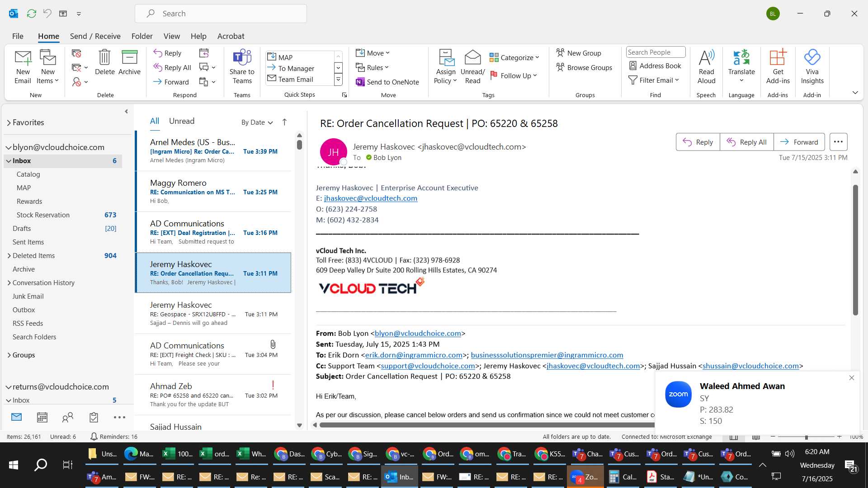Open the message from Maggy Romero
Viewport: 868px width, 488px height.
click(x=213, y=192)
